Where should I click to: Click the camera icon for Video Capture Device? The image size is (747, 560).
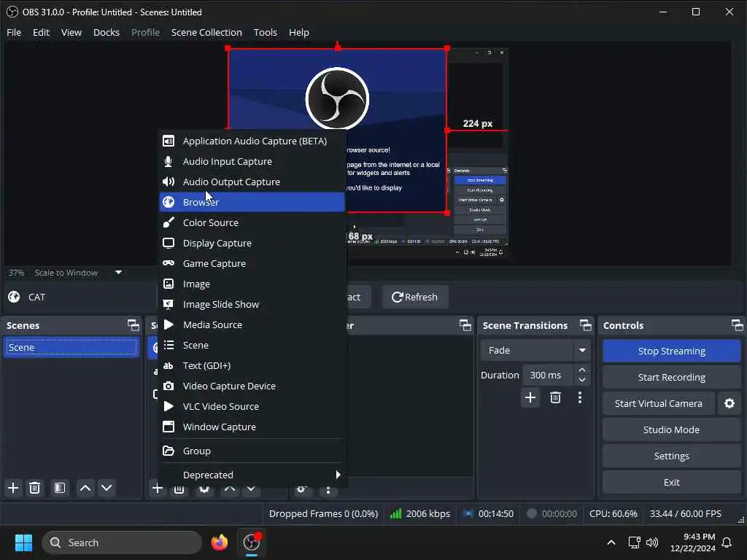point(169,386)
